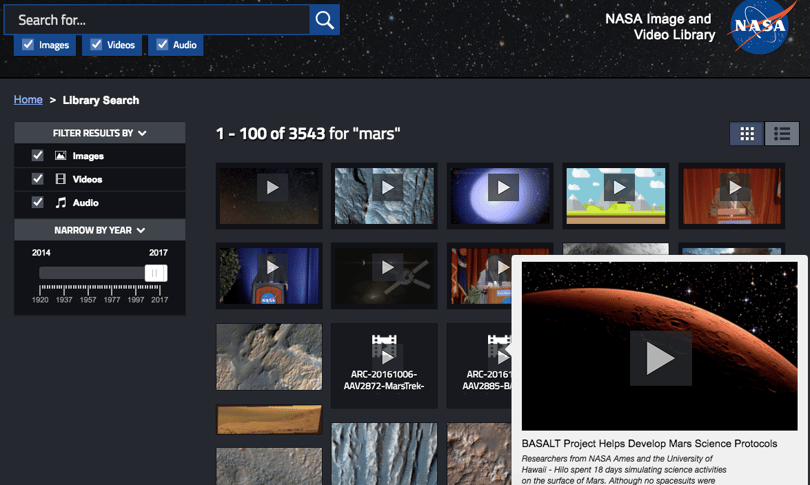Image resolution: width=810 pixels, height=485 pixels.
Task: Uncheck the Images checkbox under the search bar
Action: (28, 44)
